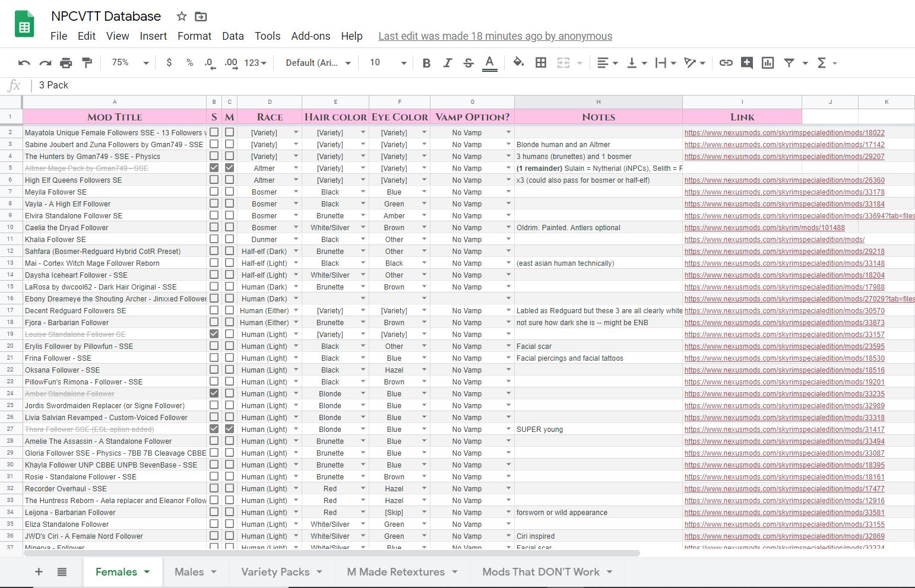Star the NPCVTT Database document
The width and height of the screenshot is (915, 588).
(182, 17)
